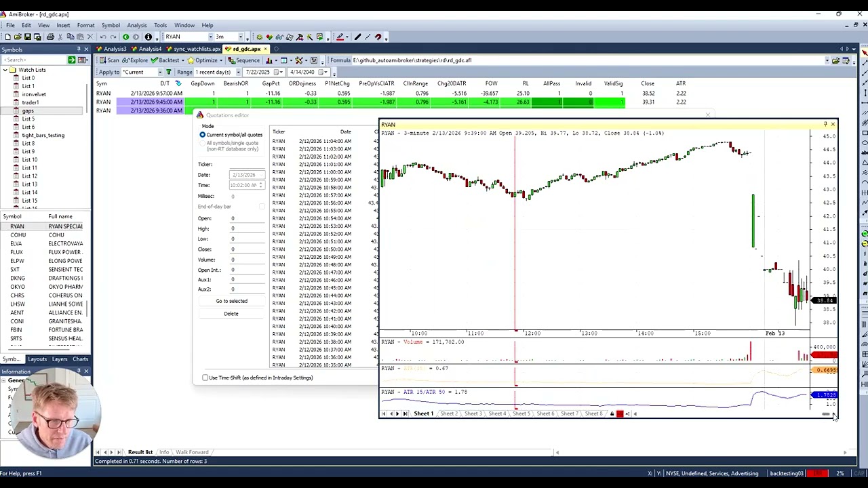This screenshot has height=488, width=868.
Task: Open the Tools menu
Action: [160, 25]
